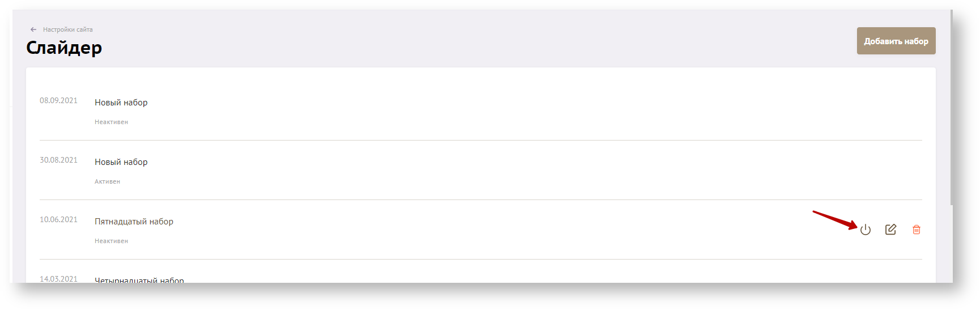Click the Слайдер page heading
The width and height of the screenshot is (980, 310).
(x=64, y=48)
